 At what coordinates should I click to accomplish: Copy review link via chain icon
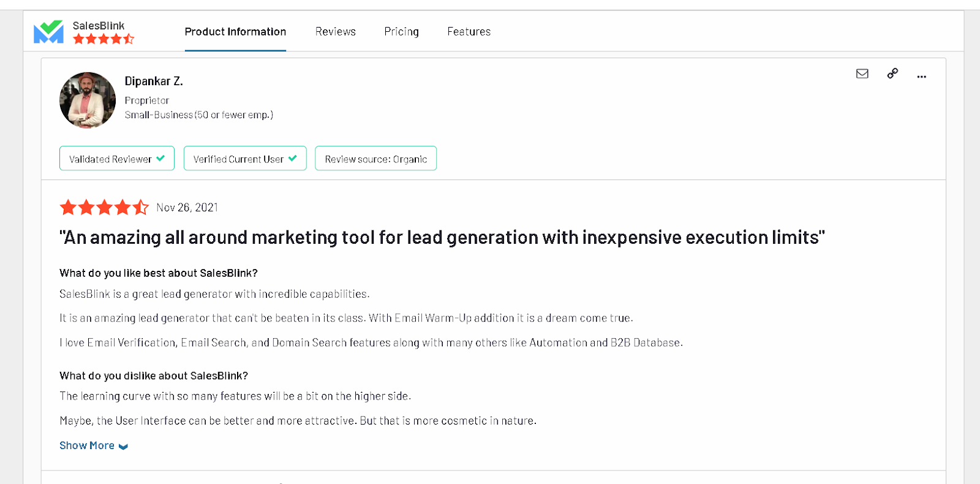point(892,74)
